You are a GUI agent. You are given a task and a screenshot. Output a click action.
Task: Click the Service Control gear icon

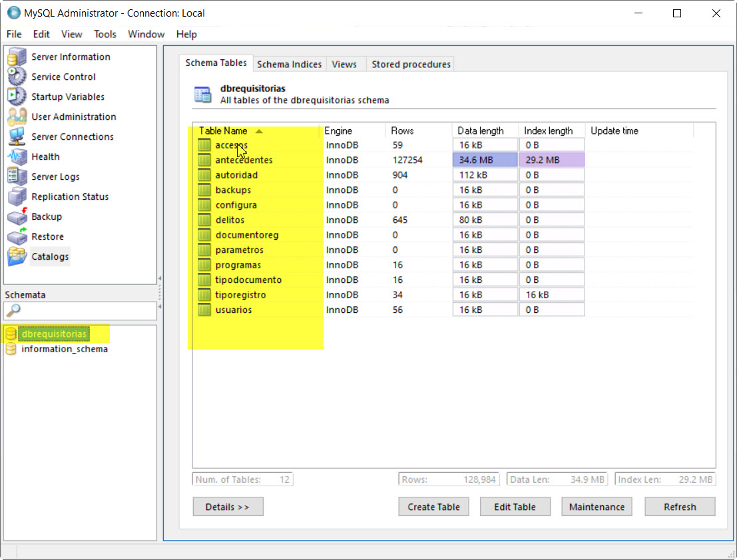click(17, 77)
